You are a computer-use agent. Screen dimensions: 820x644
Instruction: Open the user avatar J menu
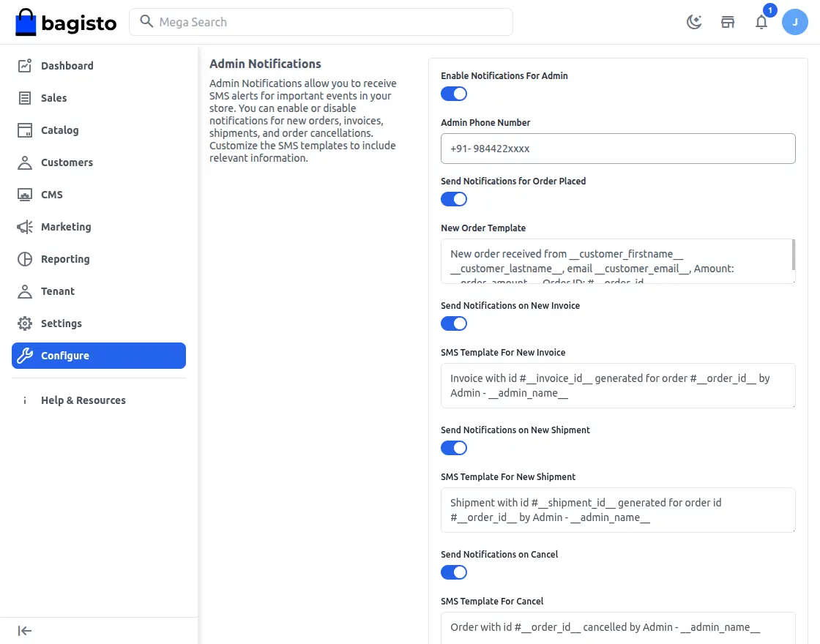(x=794, y=22)
